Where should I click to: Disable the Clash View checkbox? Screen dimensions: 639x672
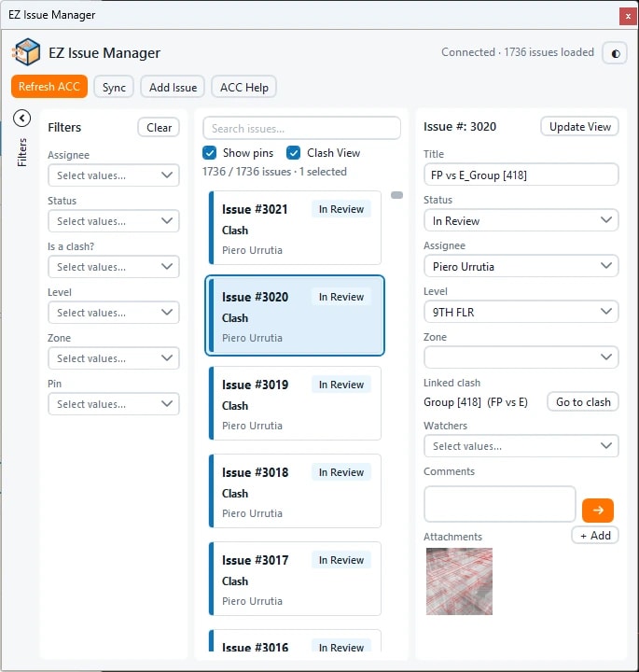[293, 153]
